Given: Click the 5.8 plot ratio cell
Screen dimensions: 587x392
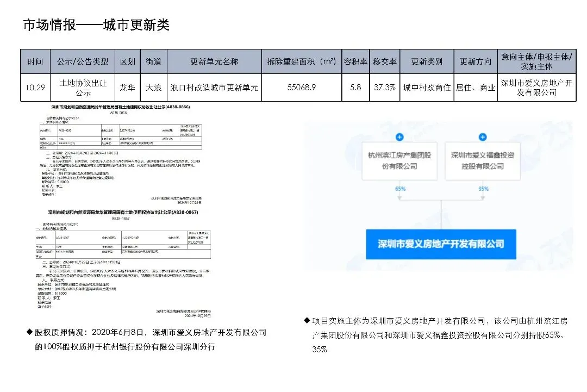Looking at the screenshot, I should [x=355, y=88].
